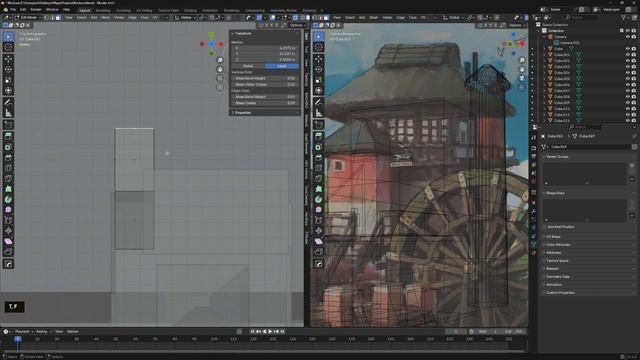Select the Loop Cut tool in left viewport

pyautogui.click(x=8, y=168)
